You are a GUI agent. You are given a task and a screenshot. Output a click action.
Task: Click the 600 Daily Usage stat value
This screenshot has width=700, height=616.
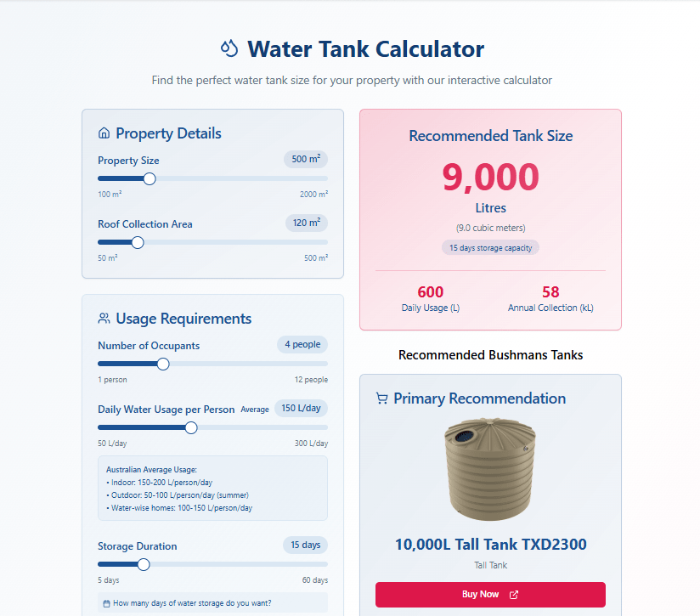[431, 291]
